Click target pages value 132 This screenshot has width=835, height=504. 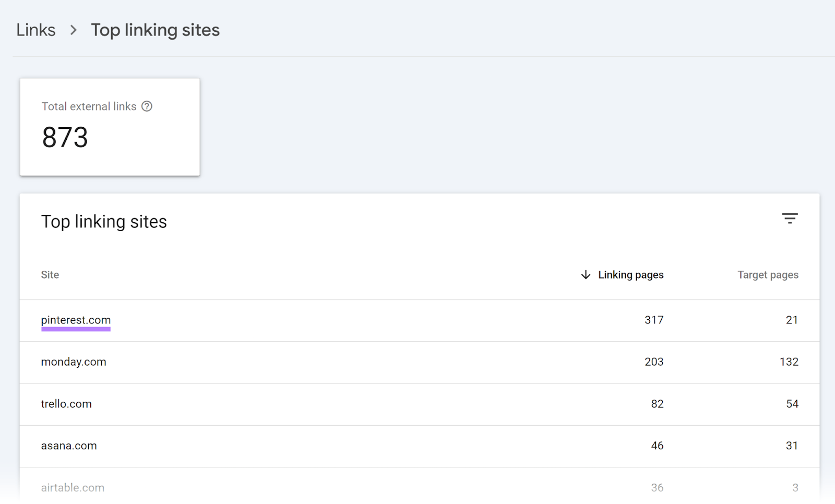coord(789,362)
